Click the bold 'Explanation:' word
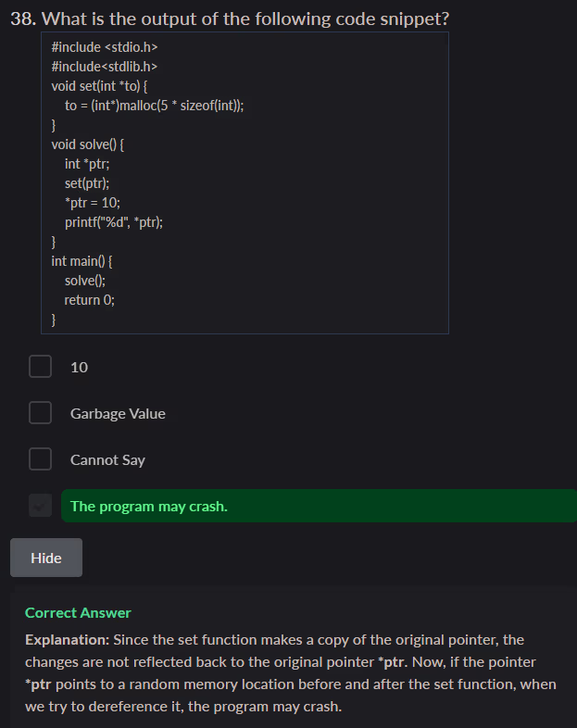 tap(67, 640)
